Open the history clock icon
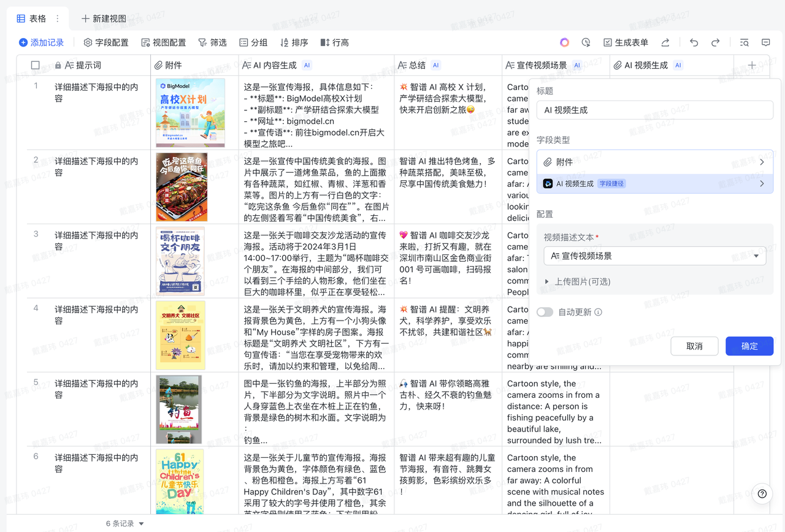 (586, 42)
